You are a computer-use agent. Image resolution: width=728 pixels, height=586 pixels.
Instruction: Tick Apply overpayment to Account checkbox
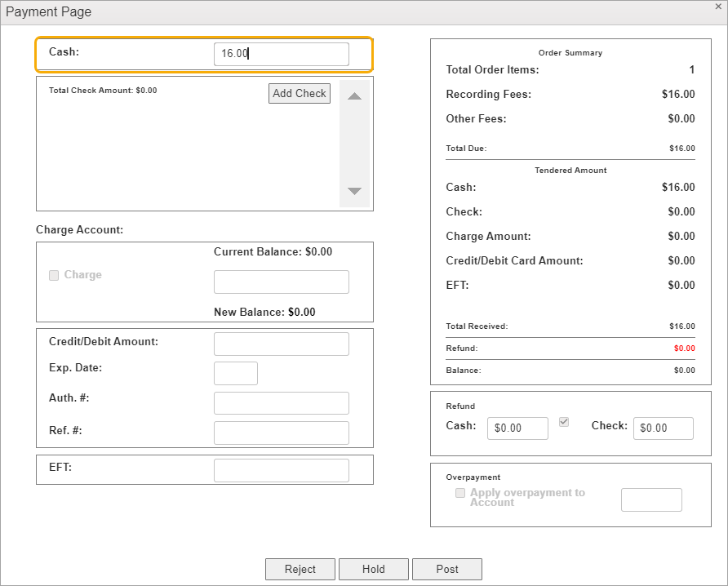(x=460, y=493)
